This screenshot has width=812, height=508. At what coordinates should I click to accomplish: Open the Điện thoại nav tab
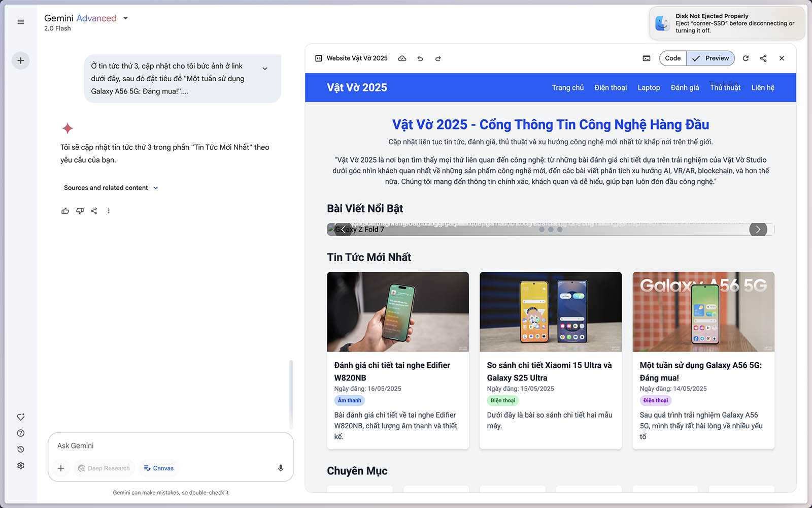point(611,88)
